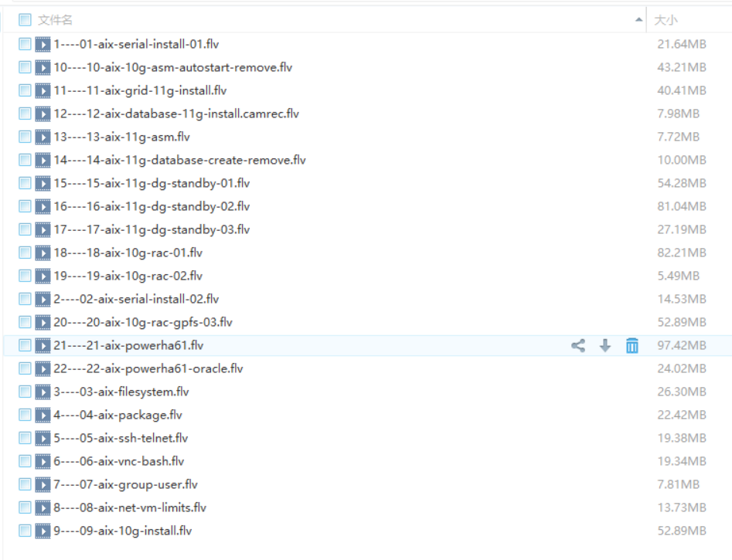This screenshot has height=560, width=732.
Task: Open 2----02-aix-serial-install-02.flv
Action: tap(136, 299)
